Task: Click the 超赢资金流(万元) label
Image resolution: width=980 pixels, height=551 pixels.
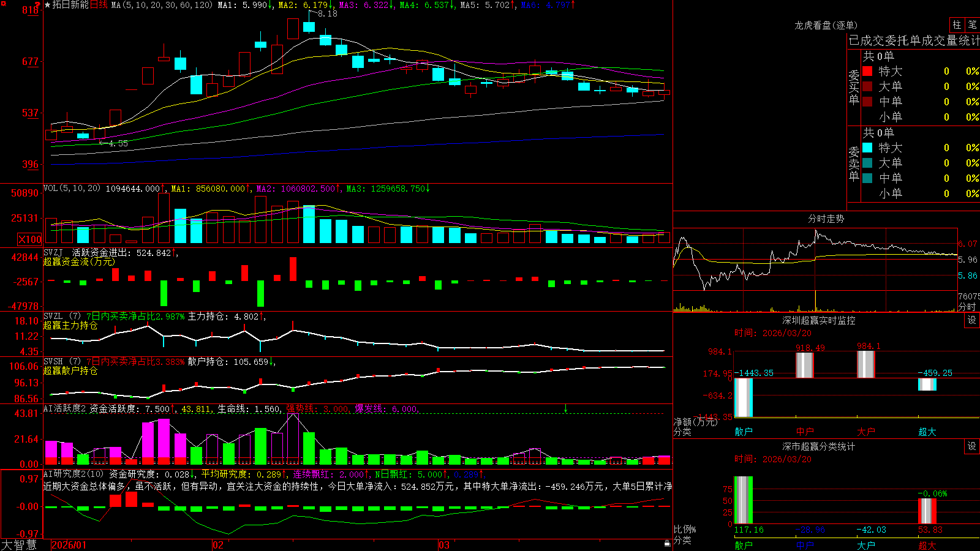Action: coord(79,261)
